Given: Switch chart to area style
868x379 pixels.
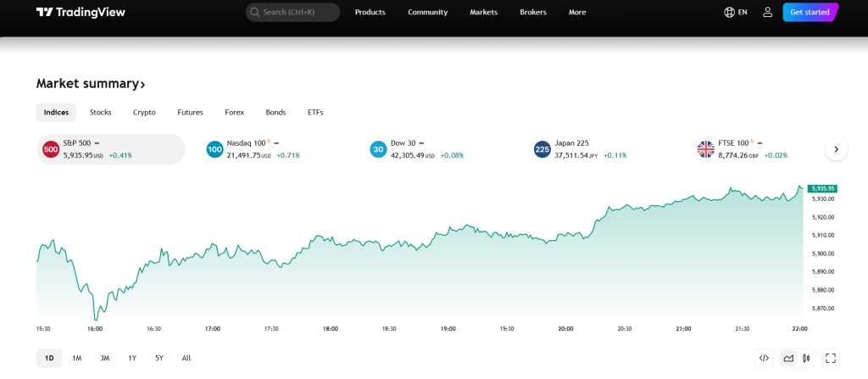Looking at the screenshot, I should point(787,358).
